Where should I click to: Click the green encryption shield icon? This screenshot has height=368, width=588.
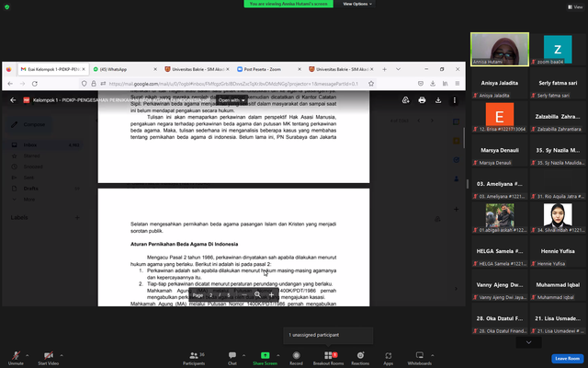tap(6, 6)
